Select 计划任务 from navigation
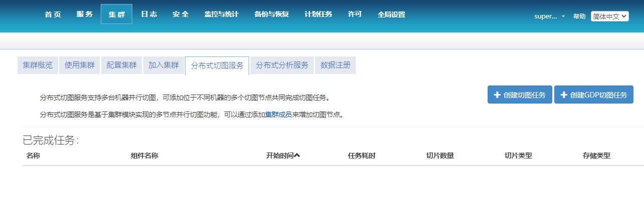 (318, 14)
